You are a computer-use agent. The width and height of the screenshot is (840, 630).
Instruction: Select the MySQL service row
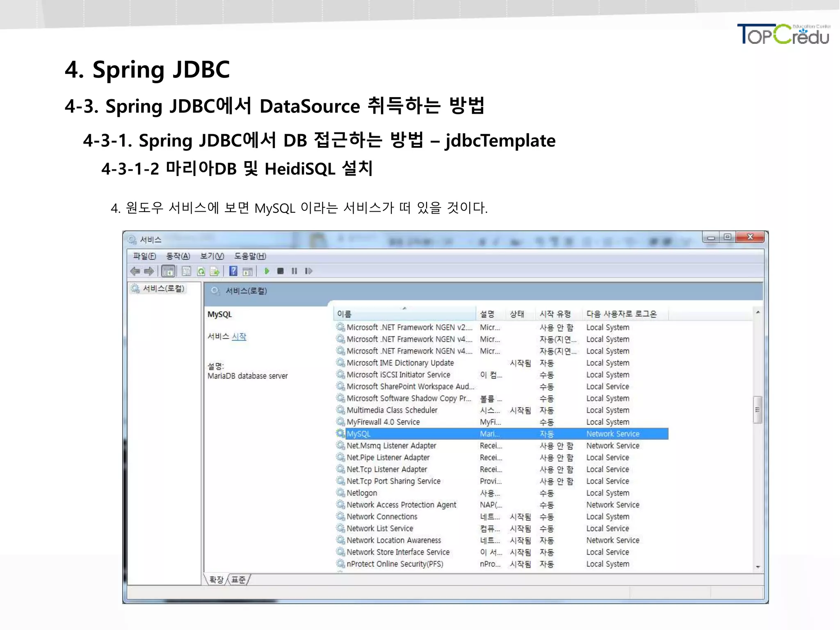click(x=502, y=434)
